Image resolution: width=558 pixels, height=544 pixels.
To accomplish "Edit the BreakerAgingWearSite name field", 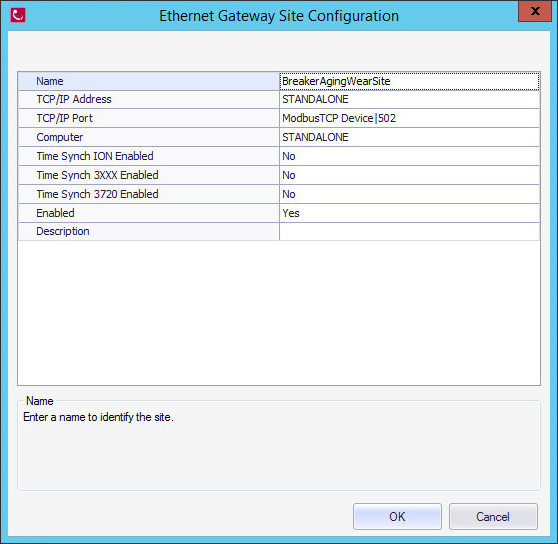I will click(409, 81).
